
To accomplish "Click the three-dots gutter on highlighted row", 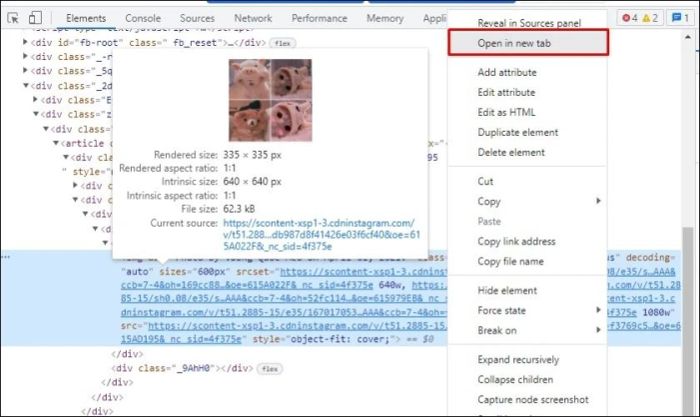I will click(8, 257).
